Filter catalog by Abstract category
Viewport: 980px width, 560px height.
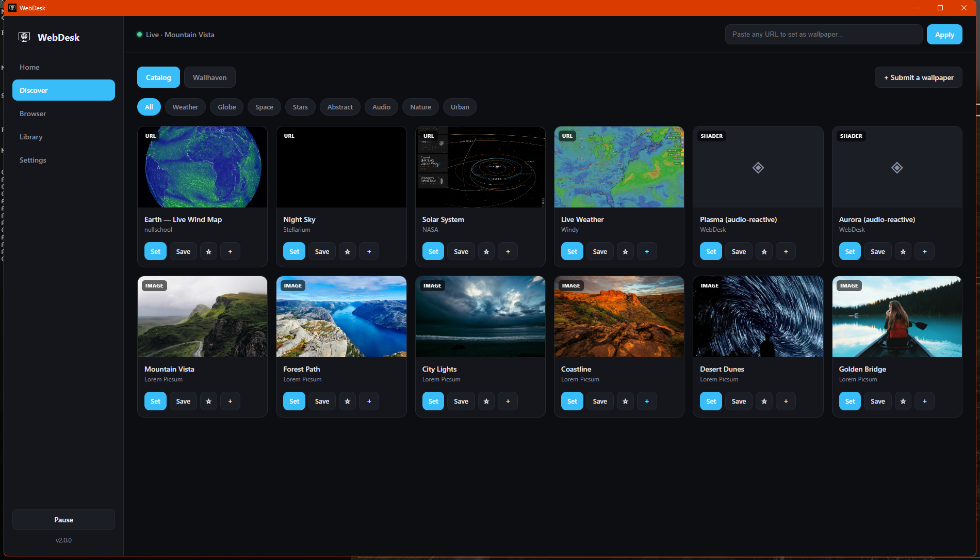point(340,107)
